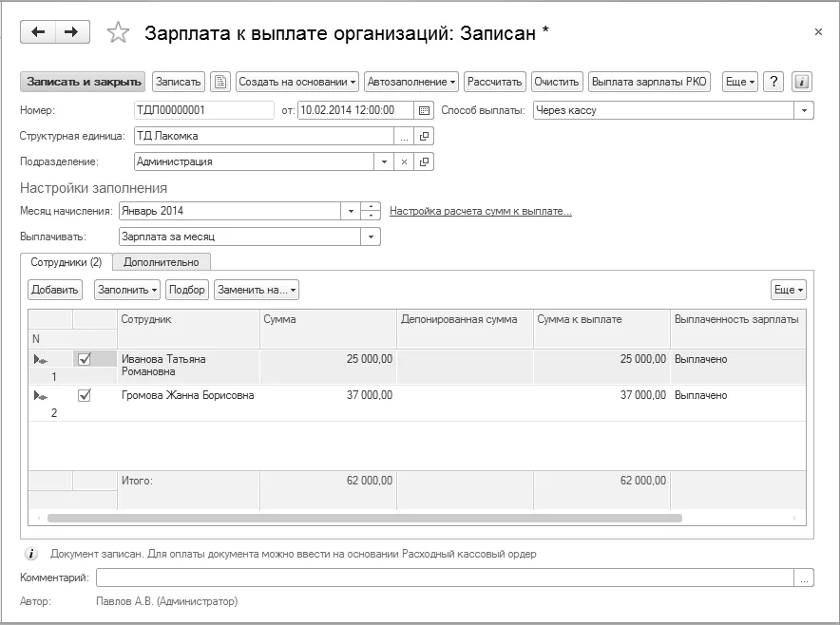
Task: Step the Месяц начисления value with spinner
Action: coord(371,211)
